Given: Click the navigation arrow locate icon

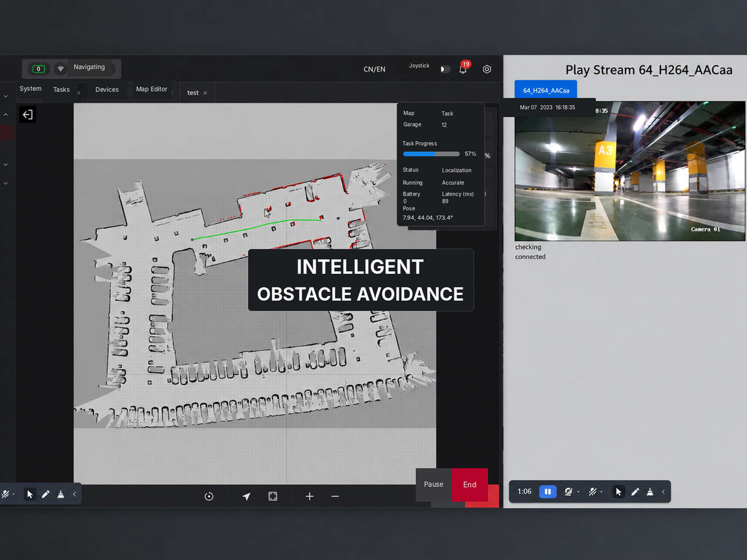Looking at the screenshot, I should [x=247, y=496].
